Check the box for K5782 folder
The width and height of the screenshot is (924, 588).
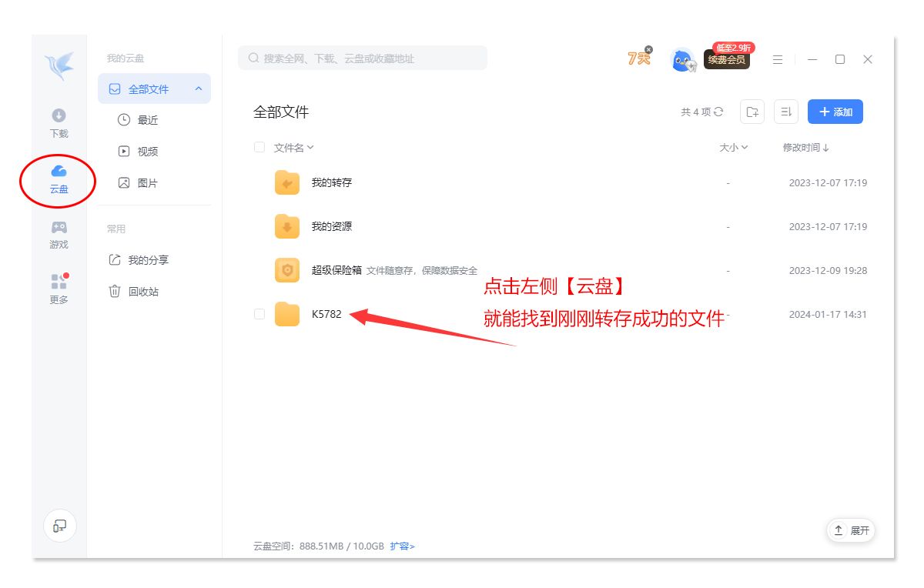pos(259,314)
